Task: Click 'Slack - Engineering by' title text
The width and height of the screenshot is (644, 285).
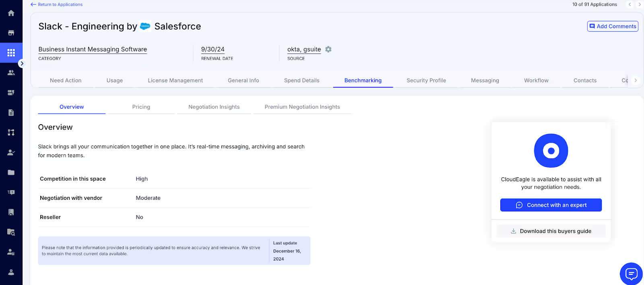Action: (x=88, y=26)
